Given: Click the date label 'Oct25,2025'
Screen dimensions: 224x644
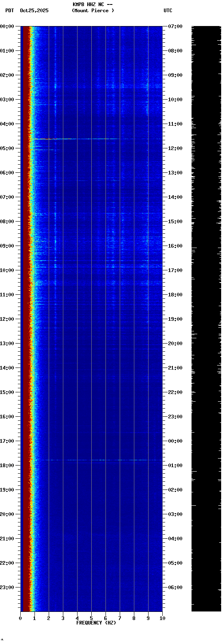Looking at the screenshot, I should pos(34,11).
